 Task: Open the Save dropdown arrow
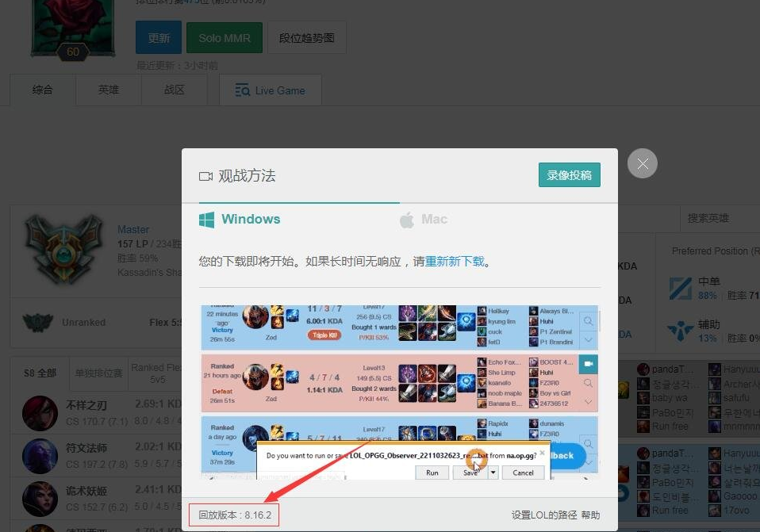pos(493,473)
